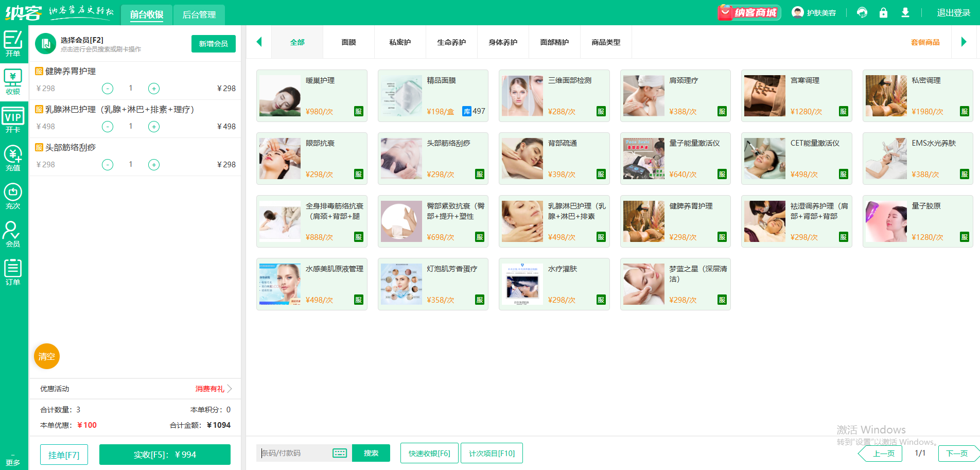The width and height of the screenshot is (980, 470).
Task: Add 宫寒调理 product card
Action: [797, 96]
